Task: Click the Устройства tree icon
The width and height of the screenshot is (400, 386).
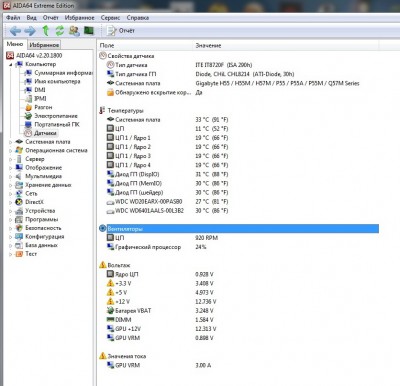Action: pyautogui.click(x=19, y=211)
